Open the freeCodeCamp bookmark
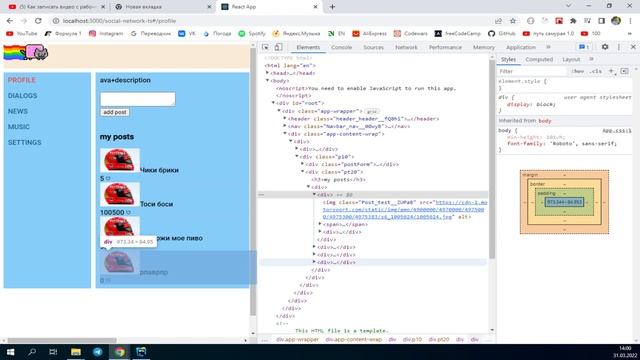This screenshot has height=360, width=640. tap(458, 33)
